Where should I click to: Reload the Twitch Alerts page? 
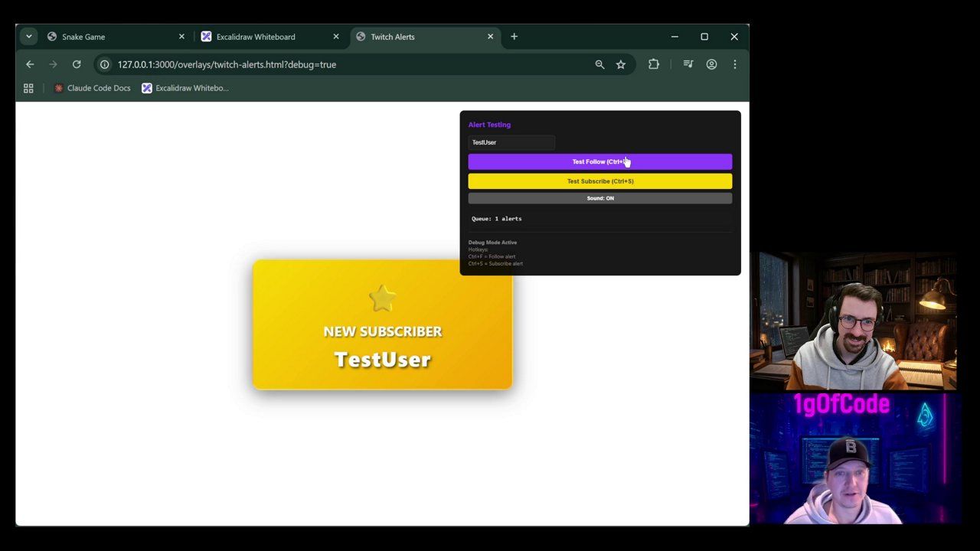[x=77, y=64]
